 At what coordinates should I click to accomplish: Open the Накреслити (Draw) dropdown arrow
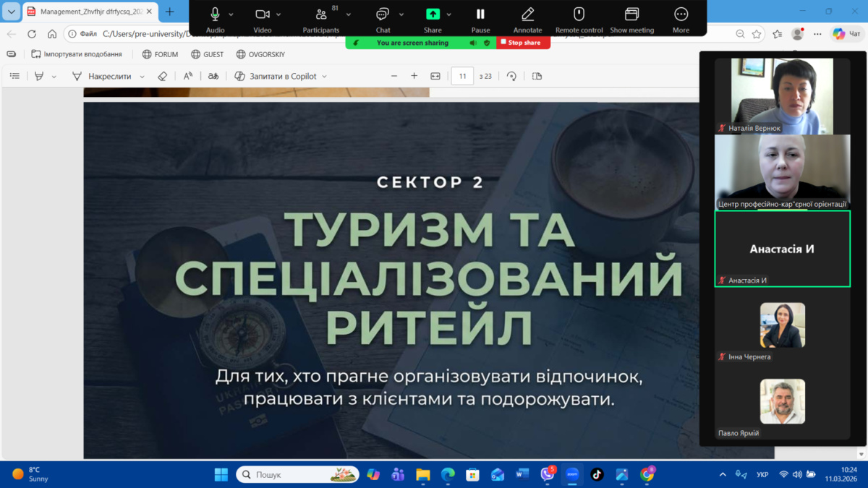[142, 77]
